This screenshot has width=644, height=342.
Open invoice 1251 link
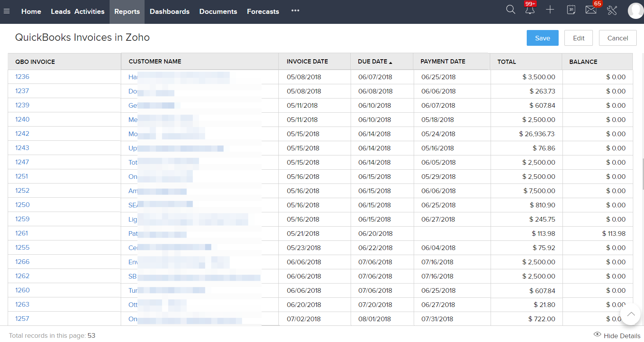click(x=22, y=176)
